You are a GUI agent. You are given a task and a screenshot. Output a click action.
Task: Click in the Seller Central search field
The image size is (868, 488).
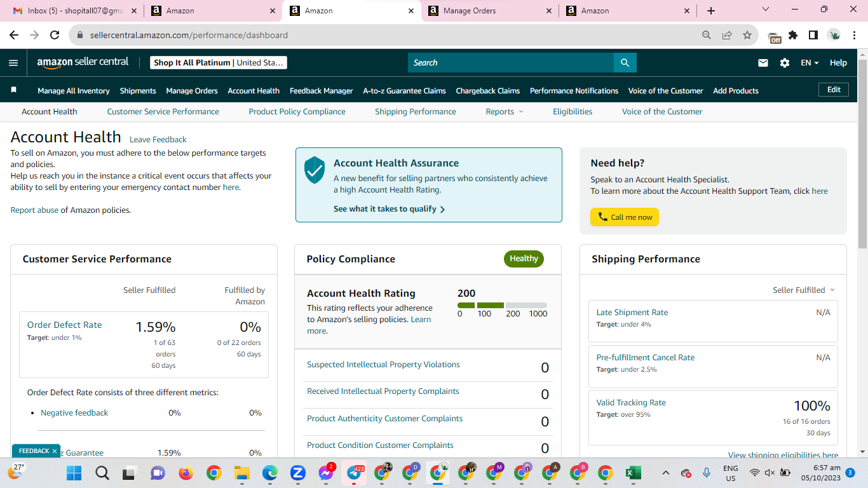click(x=511, y=63)
